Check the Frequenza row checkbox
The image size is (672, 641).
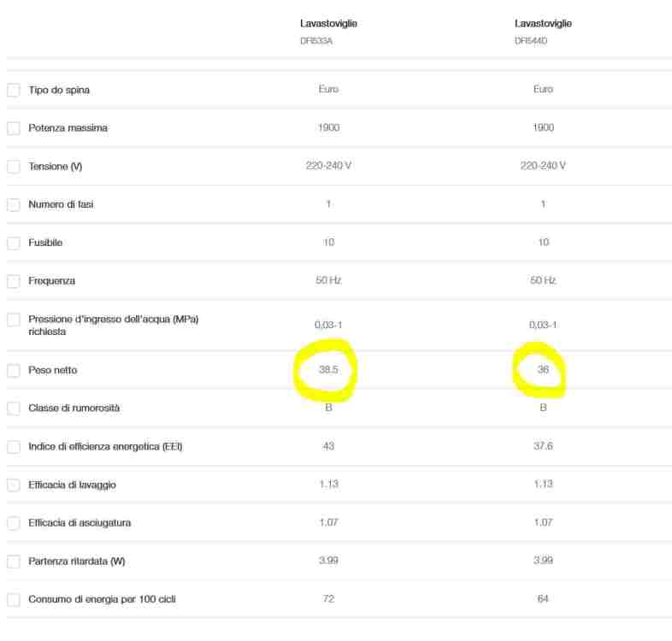point(14,281)
